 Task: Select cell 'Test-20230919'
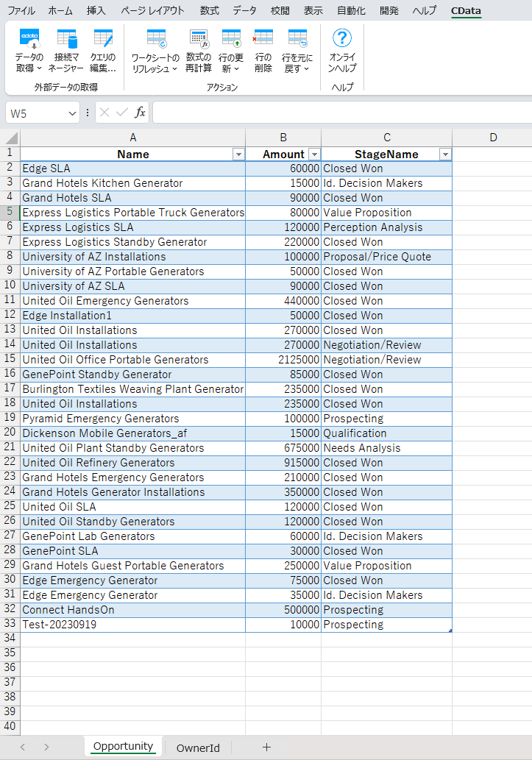pyautogui.click(x=133, y=625)
